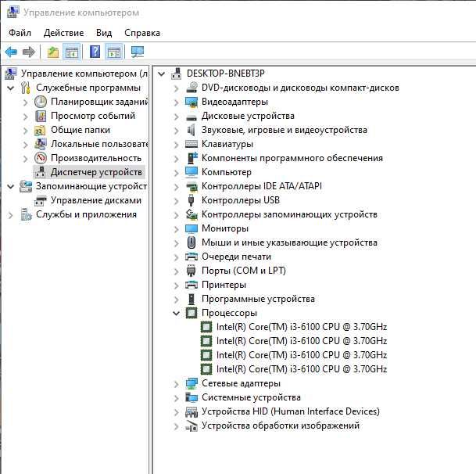
Task: Select Управление компьютером root tree node
Action: pyautogui.click(x=84, y=74)
